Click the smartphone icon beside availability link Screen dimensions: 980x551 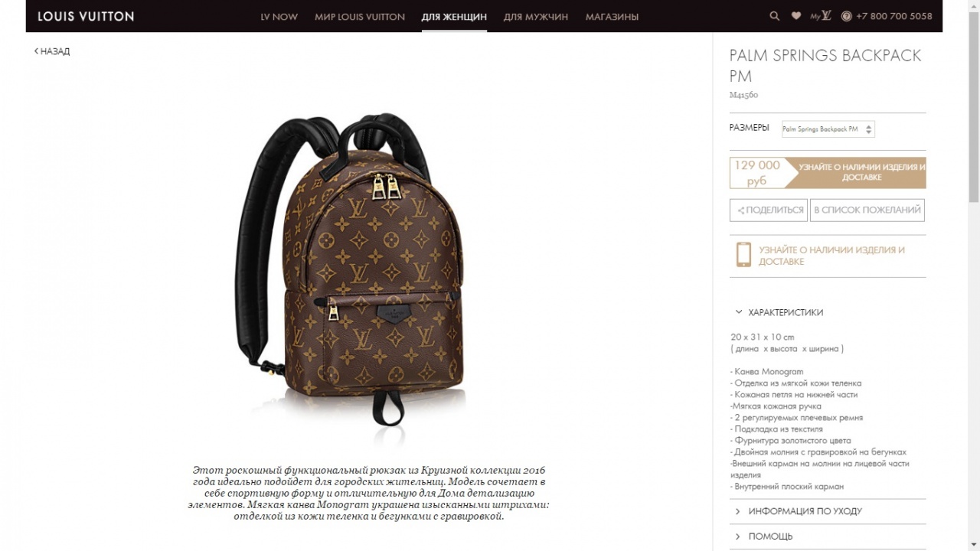click(x=743, y=255)
